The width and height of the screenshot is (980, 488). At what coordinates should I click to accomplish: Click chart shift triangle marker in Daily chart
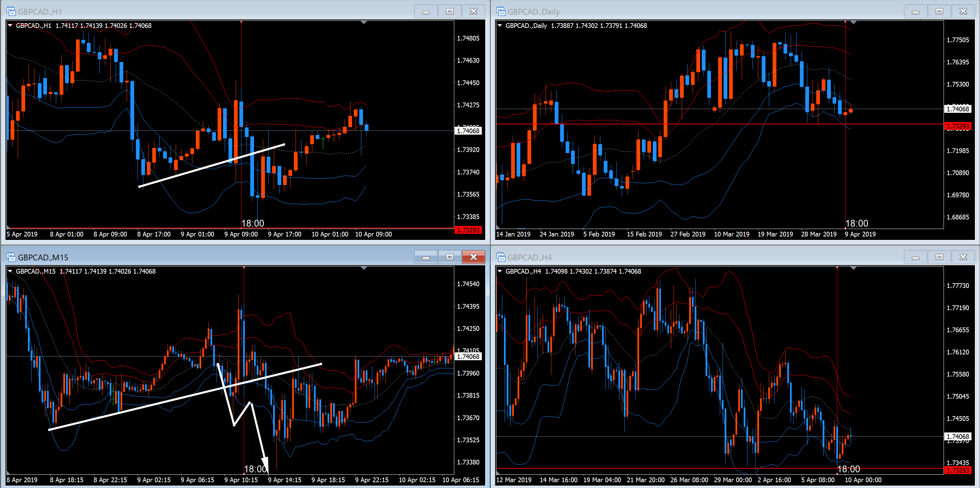(x=853, y=23)
